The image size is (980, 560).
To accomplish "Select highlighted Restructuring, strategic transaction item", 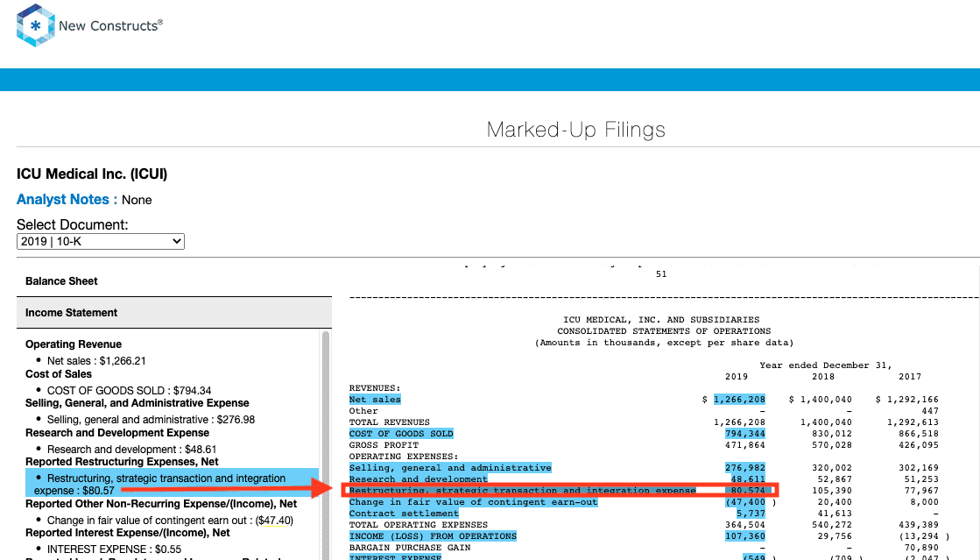I will click(172, 485).
